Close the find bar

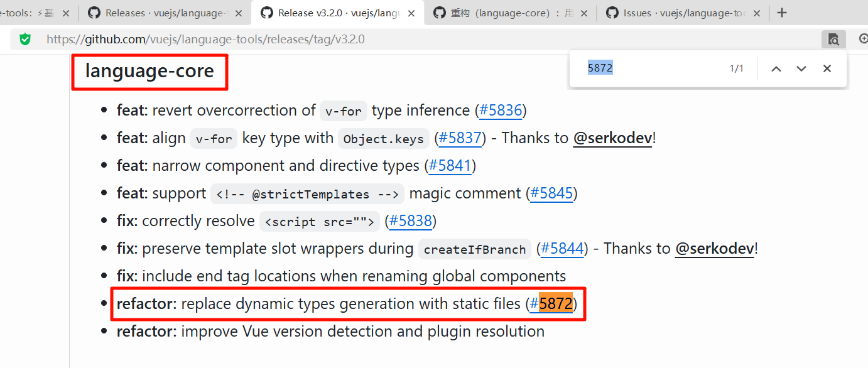pyautogui.click(x=827, y=68)
